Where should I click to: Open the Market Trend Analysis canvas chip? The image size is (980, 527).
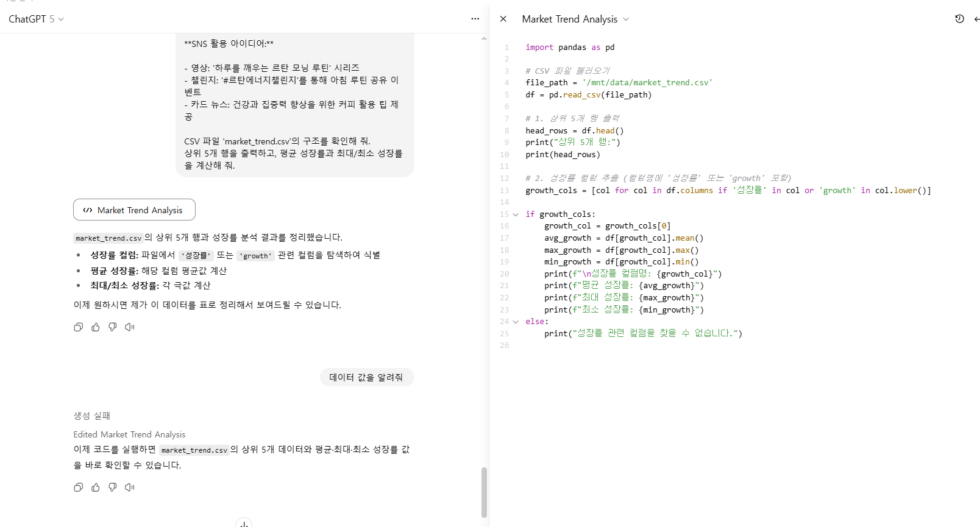[134, 210]
